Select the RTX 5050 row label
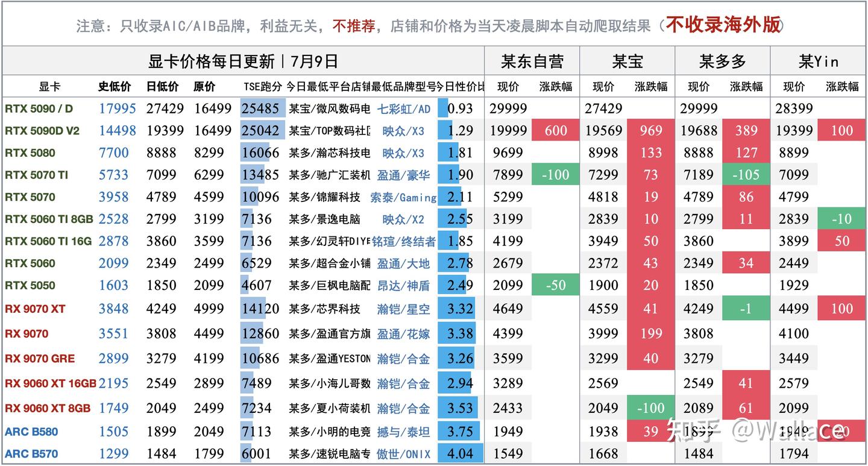 [x=30, y=286]
